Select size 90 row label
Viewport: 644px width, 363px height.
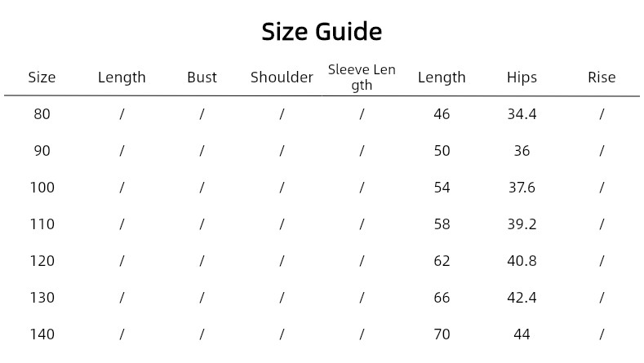tap(42, 151)
